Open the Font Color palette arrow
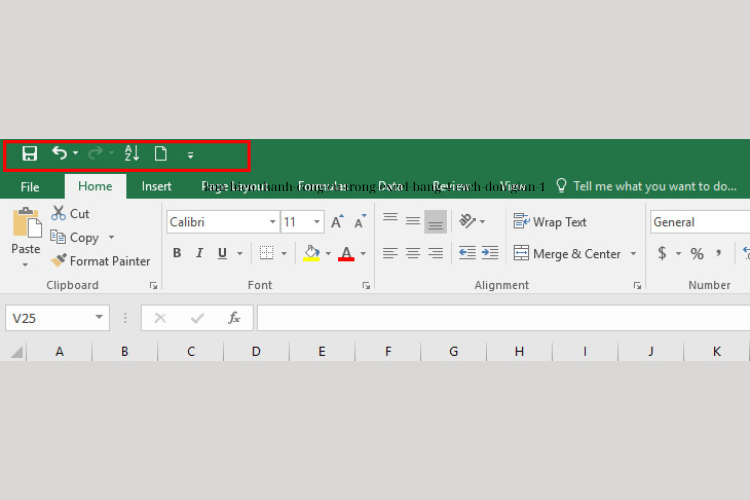750x500 pixels. [x=364, y=253]
